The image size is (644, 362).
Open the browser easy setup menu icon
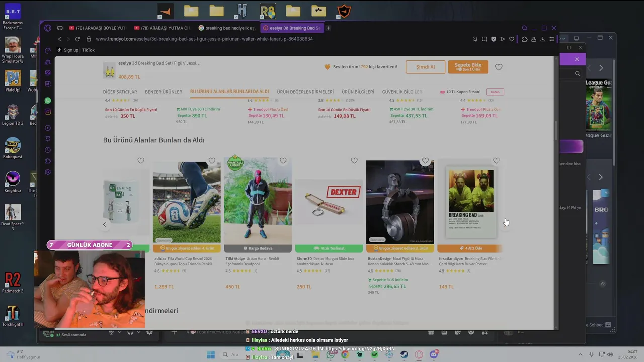click(552, 39)
